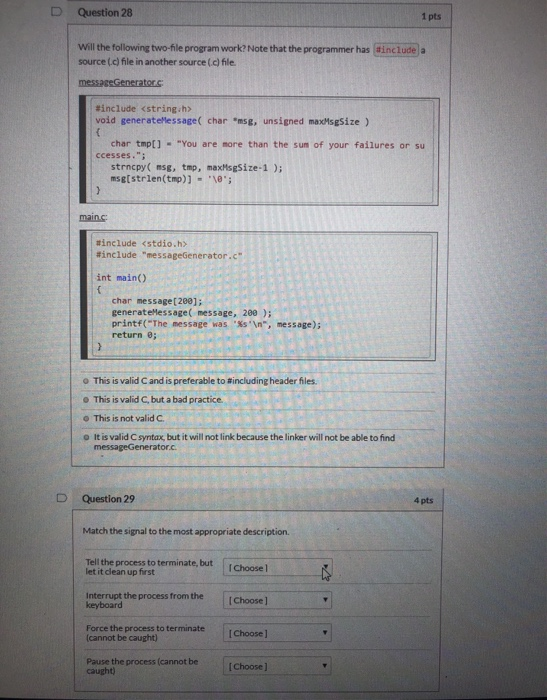This screenshot has width=547, height=700.
Task: Click the 'main.c:' file label
Action: (93, 217)
